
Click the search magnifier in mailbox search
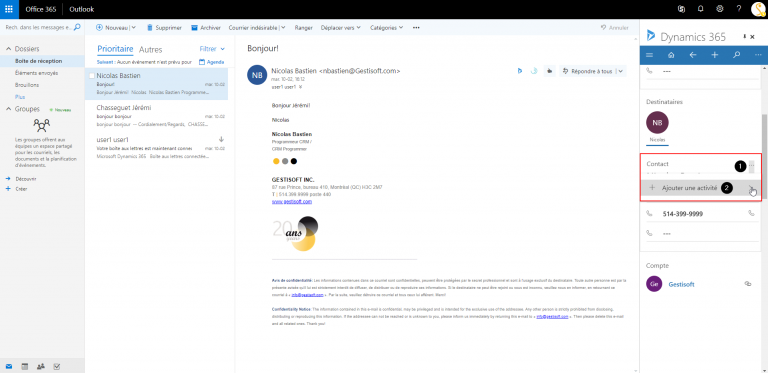(77, 27)
